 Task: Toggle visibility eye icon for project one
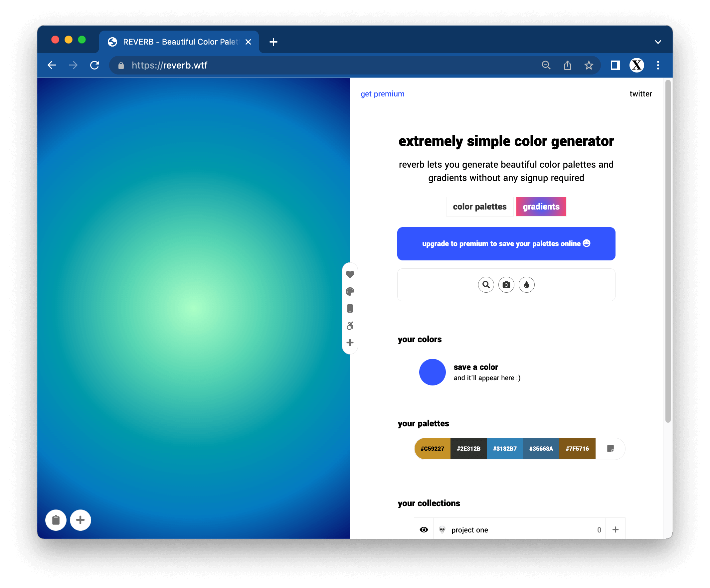(425, 530)
